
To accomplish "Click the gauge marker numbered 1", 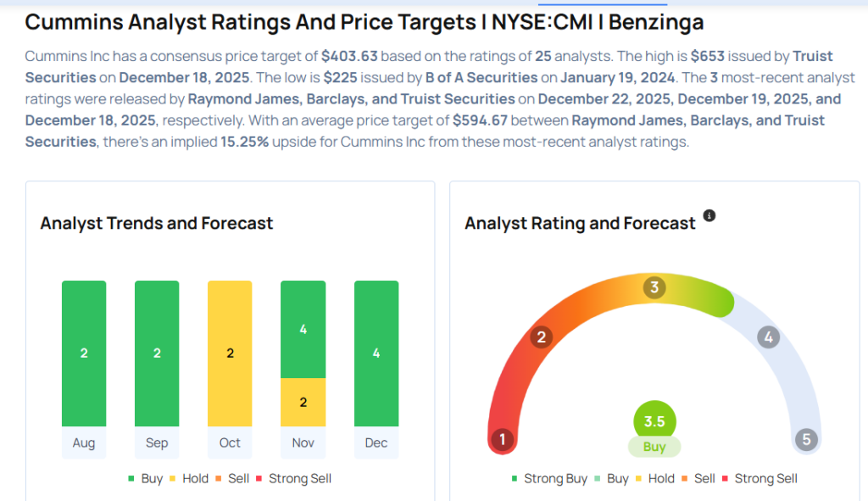I will 503,439.
